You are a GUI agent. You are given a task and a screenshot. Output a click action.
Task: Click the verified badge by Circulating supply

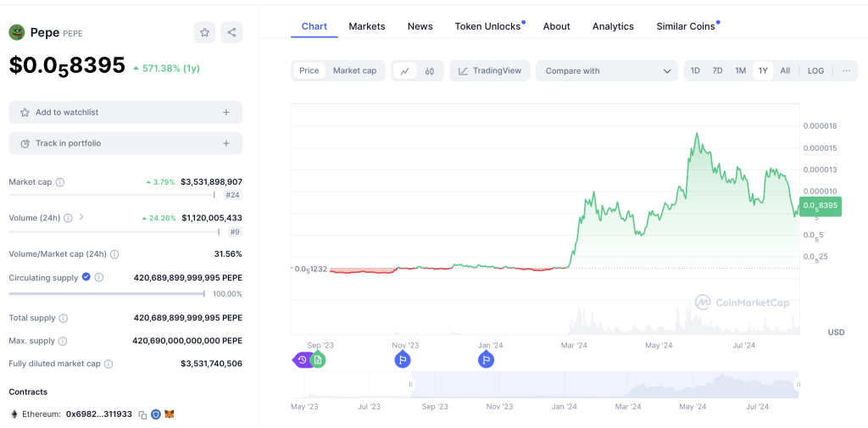pos(86,277)
